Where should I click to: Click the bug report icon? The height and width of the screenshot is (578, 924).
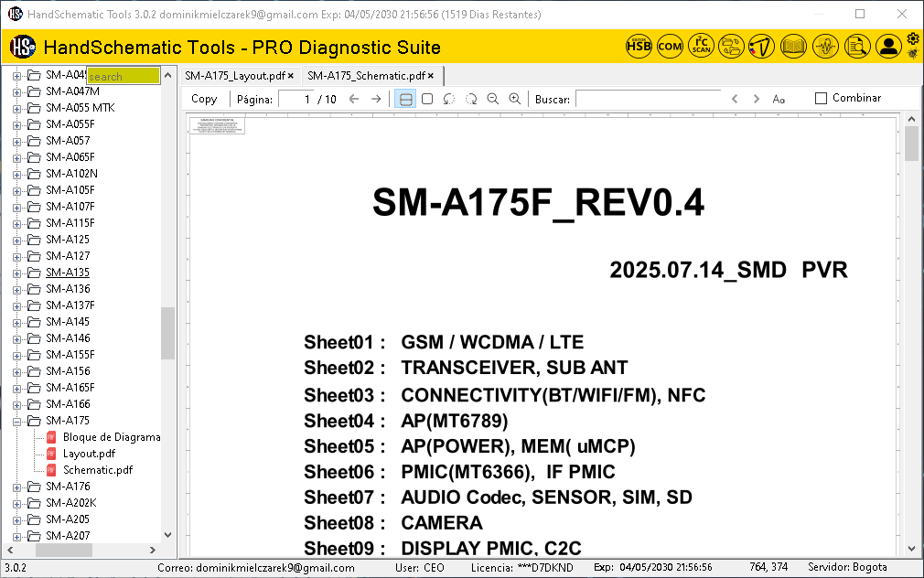pyautogui.click(x=913, y=54)
